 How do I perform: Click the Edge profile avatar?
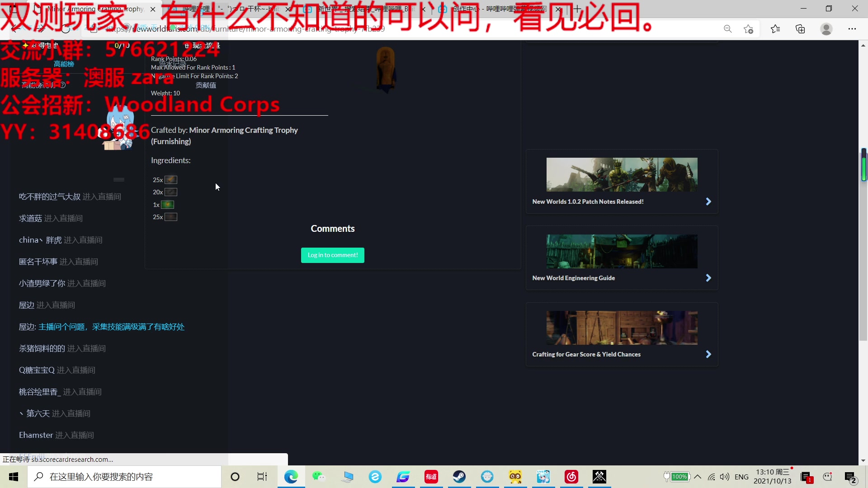pos(826,29)
